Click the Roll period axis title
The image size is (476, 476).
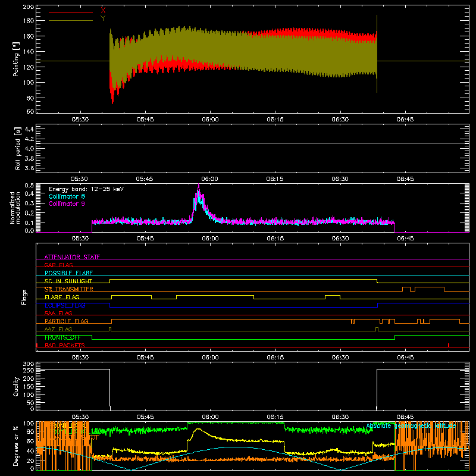(17, 148)
